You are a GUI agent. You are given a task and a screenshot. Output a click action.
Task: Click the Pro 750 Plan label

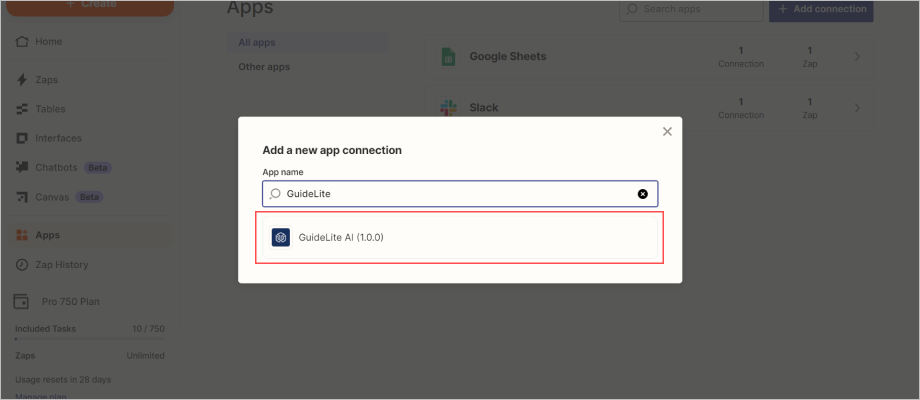[70, 302]
